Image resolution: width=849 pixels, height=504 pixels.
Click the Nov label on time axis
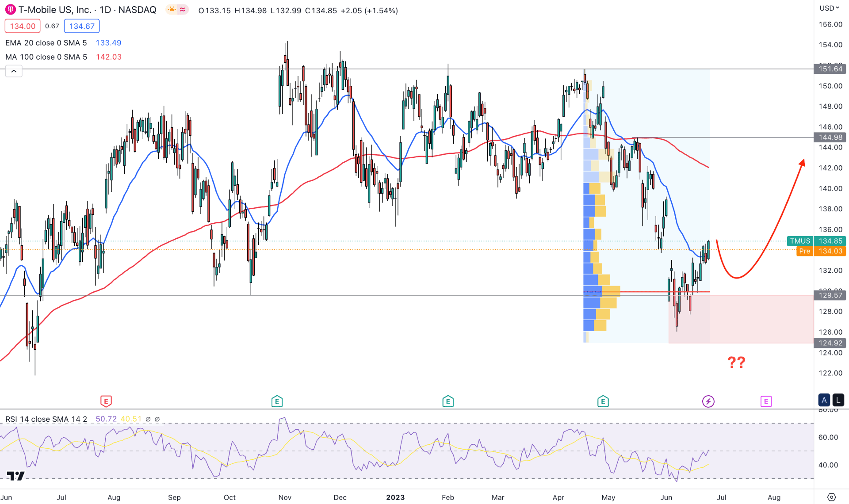pos(285,497)
